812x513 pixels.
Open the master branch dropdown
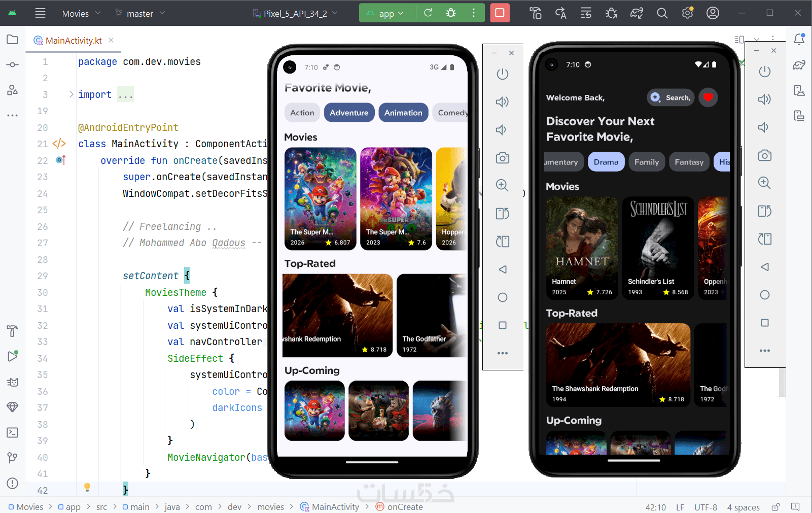(140, 13)
